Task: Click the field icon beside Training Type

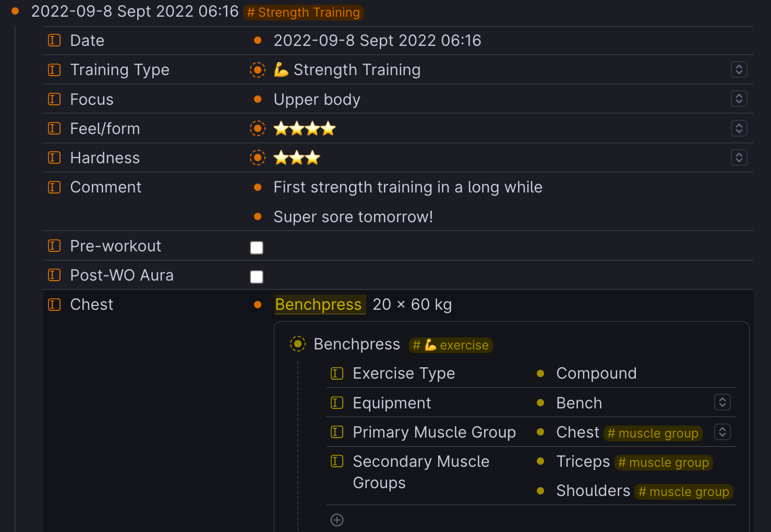Action: pos(54,69)
